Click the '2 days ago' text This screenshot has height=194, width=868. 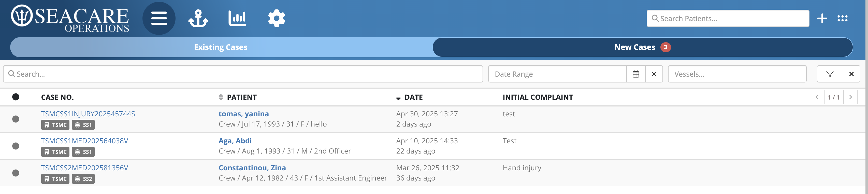413,124
